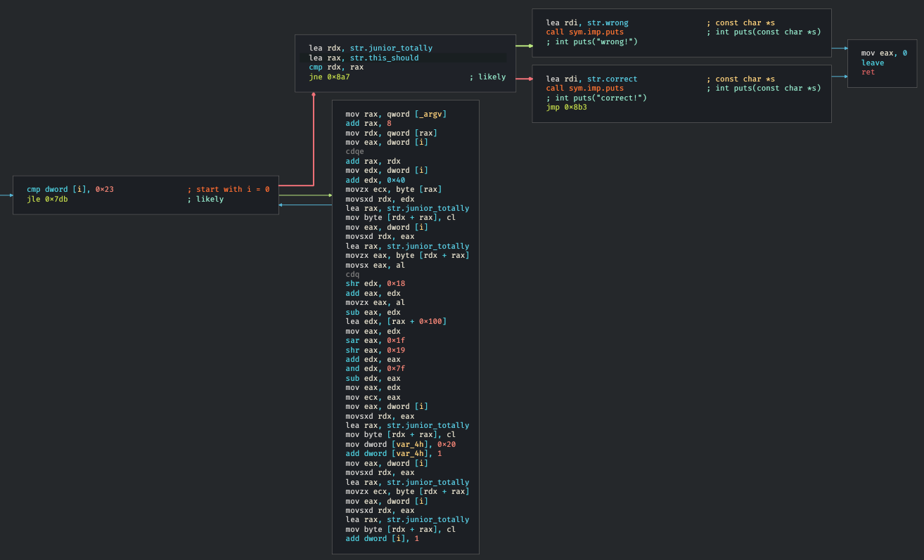Click the str.correct string reference
Viewport: 924px width, 560px height.
(x=612, y=79)
